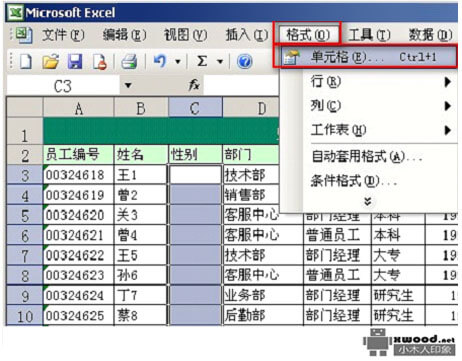The height and width of the screenshot is (361, 462).
Task: Open the 文件(F) menu
Action: click(63, 35)
